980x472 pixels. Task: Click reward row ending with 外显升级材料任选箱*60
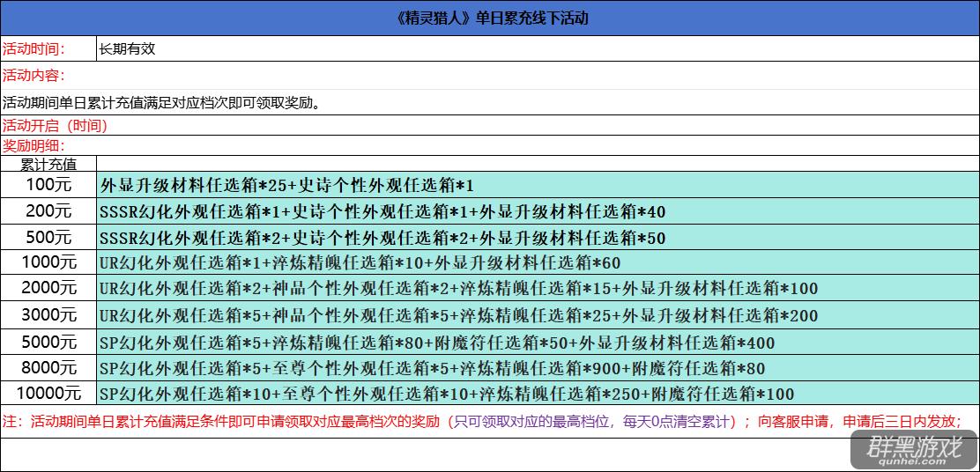tap(538, 262)
